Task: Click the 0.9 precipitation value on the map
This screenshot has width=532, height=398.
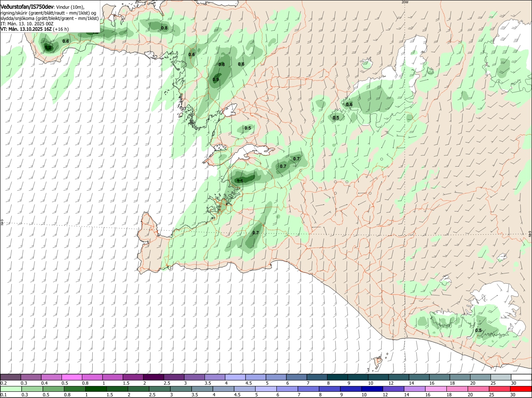Action: [216, 79]
